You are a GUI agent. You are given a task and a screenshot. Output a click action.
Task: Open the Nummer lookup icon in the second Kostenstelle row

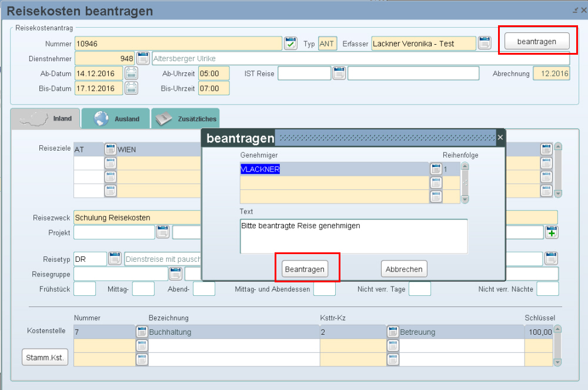(x=142, y=345)
